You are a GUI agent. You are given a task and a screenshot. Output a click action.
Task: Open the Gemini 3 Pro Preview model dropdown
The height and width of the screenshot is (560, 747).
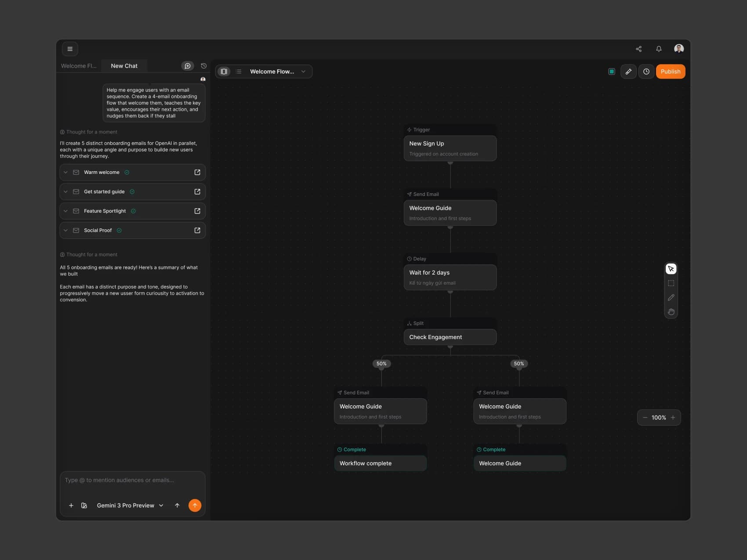(x=130, y=506)
